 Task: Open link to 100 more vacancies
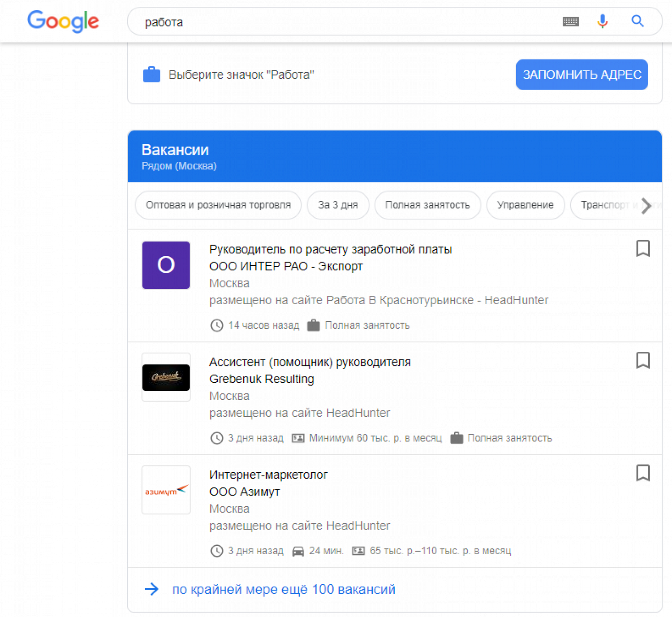[x=284, y=590]
